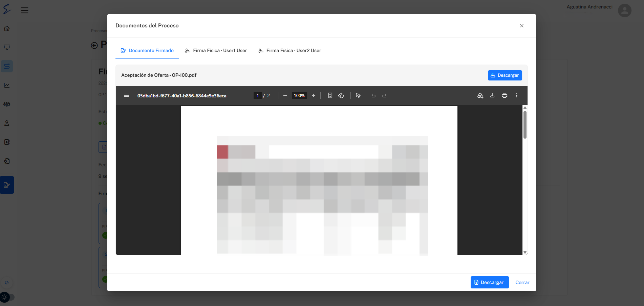Open the presentation board sidebar icon
The image size is (644, 306).
[x=7, y=47]
